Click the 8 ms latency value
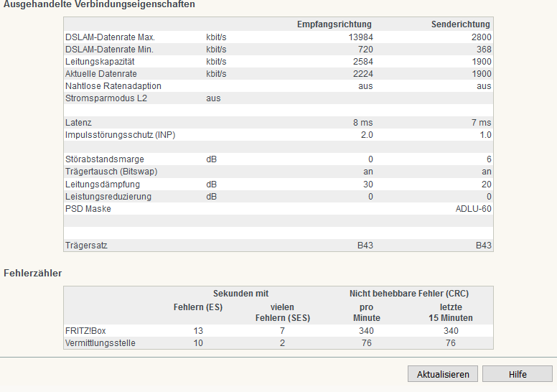The image size is (557, 392). click(362, 123)
